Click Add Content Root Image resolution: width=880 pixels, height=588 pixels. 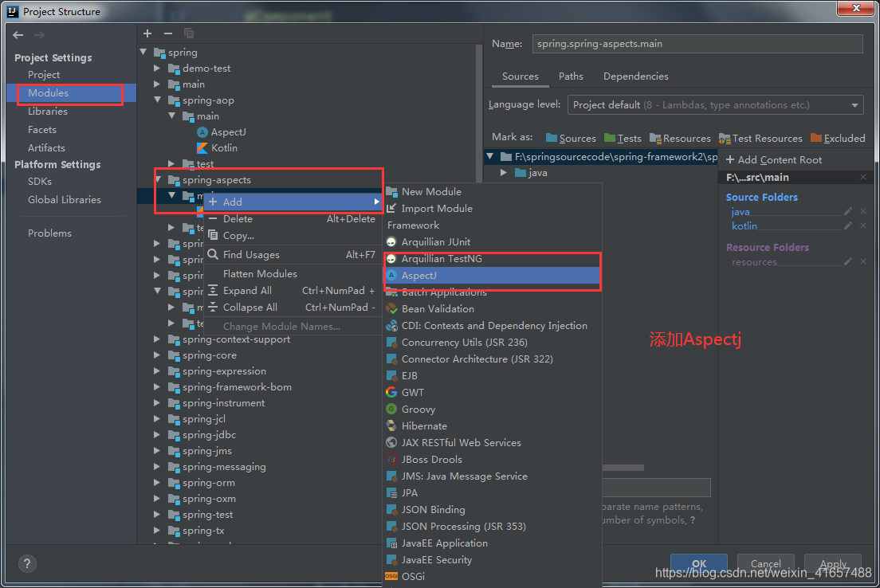click(774, 160)
